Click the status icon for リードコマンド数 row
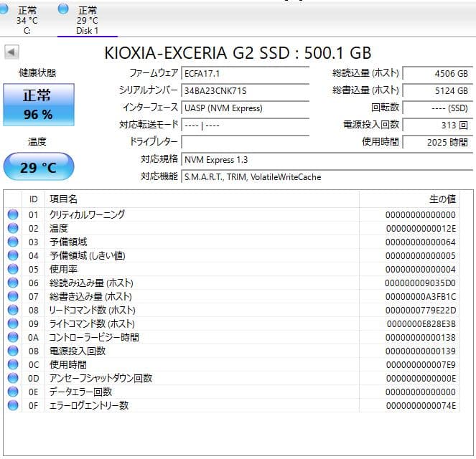Viewport: 476px width, 459px height. pyautogui.click(x=13, y=310)
